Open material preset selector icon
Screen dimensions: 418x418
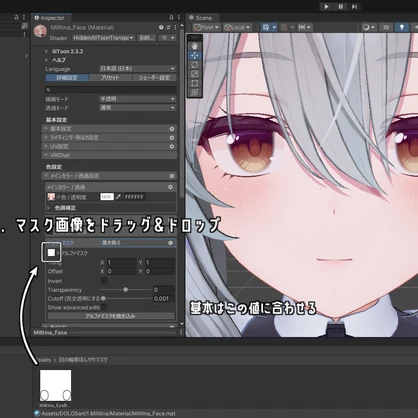point(168,28)
